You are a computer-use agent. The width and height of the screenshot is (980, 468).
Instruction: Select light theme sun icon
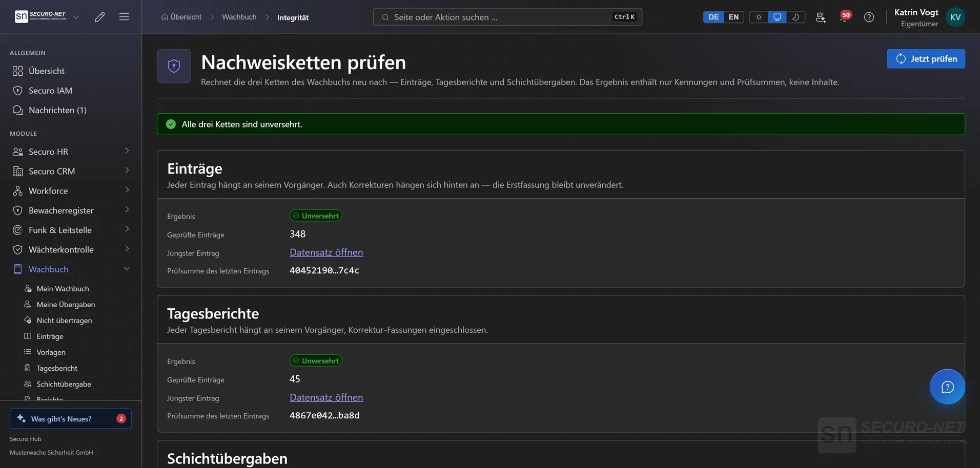pos(759,17)
